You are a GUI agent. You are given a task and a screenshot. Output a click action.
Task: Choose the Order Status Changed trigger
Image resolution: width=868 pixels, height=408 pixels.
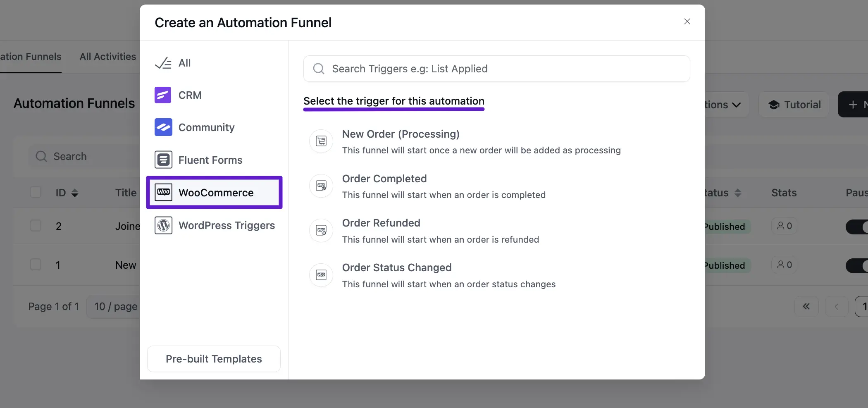[496, 275]
